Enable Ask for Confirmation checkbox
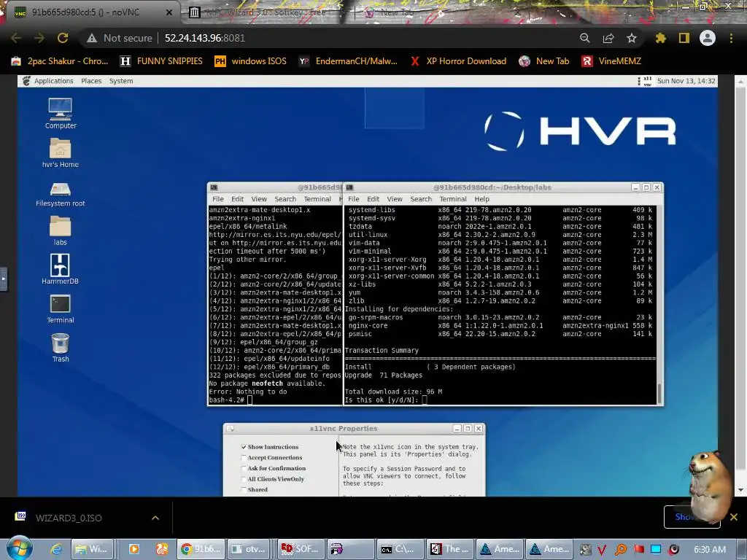This screenshot has width=747, height=560. click(x=244, y=468)
